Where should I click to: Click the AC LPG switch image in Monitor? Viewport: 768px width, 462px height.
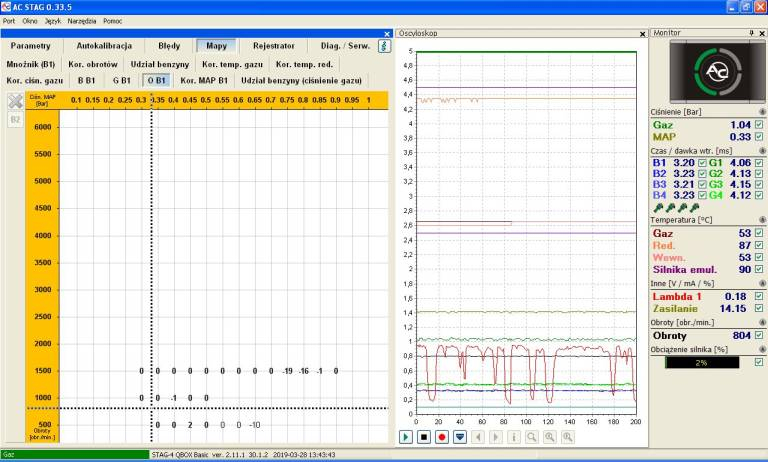[717, 72]
